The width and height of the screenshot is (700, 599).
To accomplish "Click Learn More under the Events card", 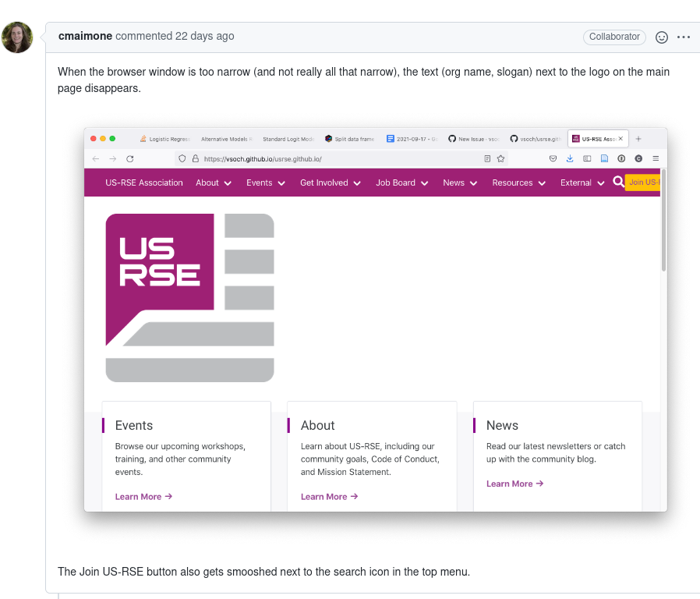I will pyautogui.click(x=143, y=496).
